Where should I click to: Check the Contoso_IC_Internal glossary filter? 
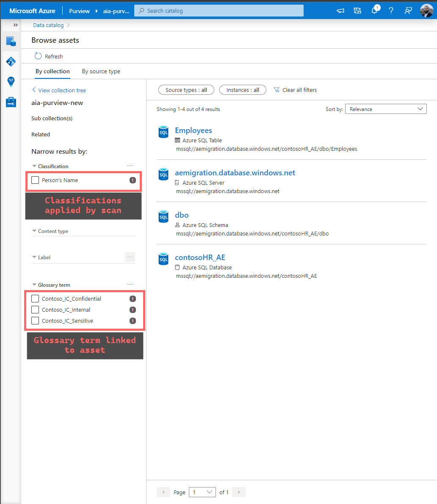[35, 310]
